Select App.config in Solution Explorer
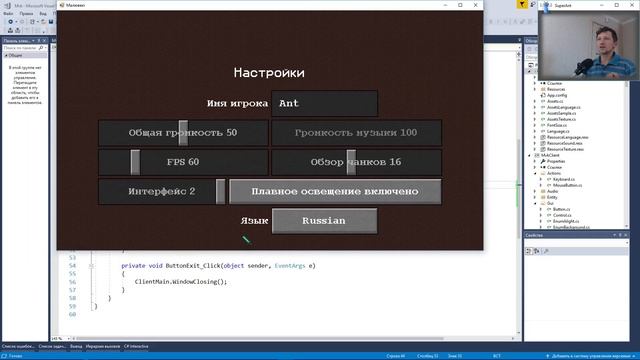Image resolution: width=640 pixels, height=360 pixels. (557, 95)
